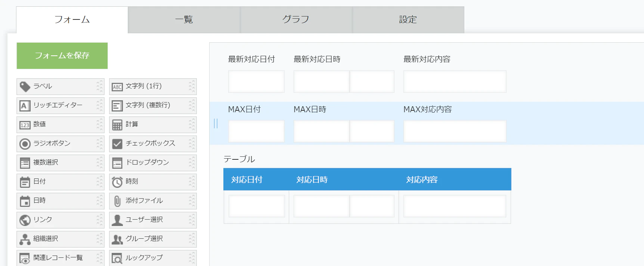Image resolution: width=644 pixels, height=266 pixels.
Task: Select the チェックボックス field icon
Action: tap(117, 144)
